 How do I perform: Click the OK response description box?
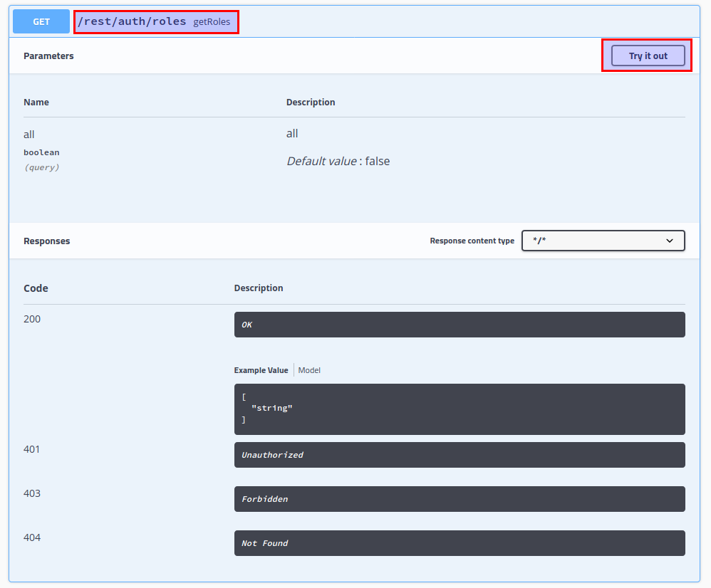pos(459,325)
